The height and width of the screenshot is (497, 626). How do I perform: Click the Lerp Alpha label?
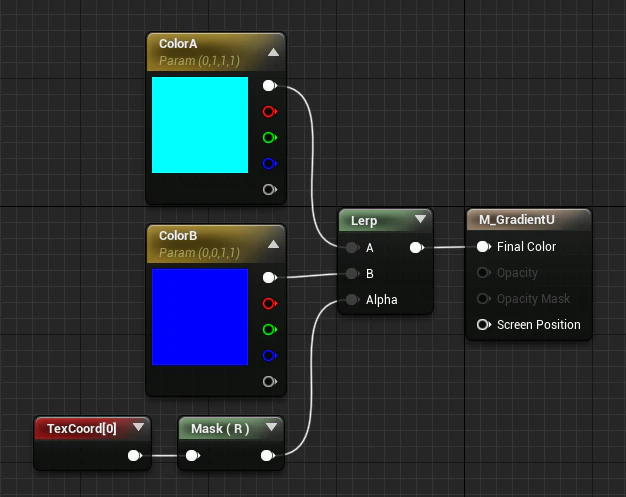coord(382,300)
